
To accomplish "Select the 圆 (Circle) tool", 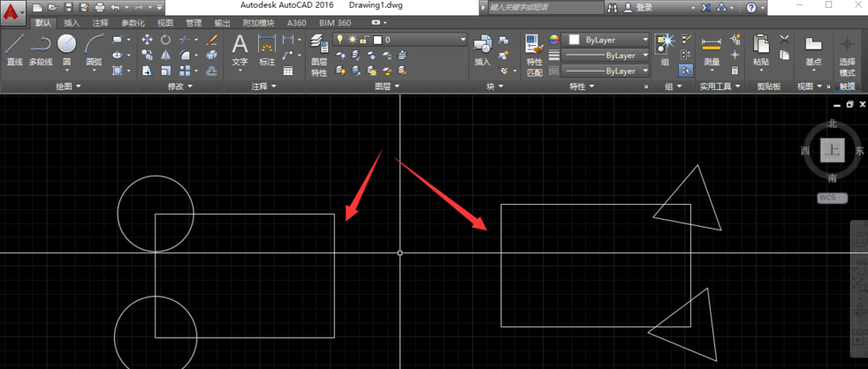I will pyautogui.click(x=67, y=46).
